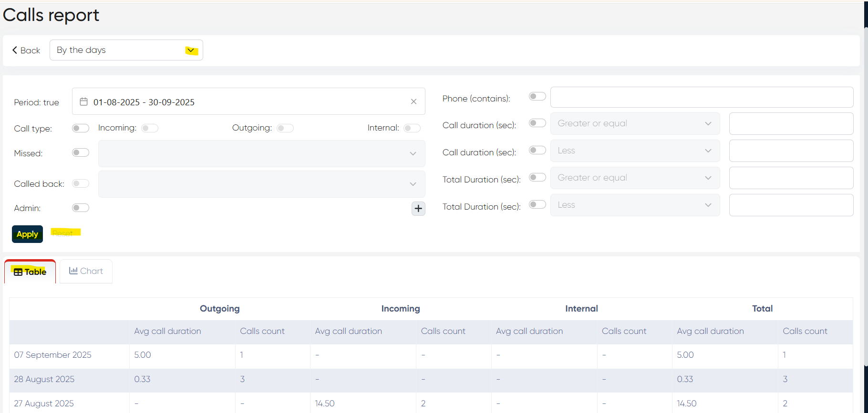
Task: Click the plus icon to add filter
Action: coord(418,208)
